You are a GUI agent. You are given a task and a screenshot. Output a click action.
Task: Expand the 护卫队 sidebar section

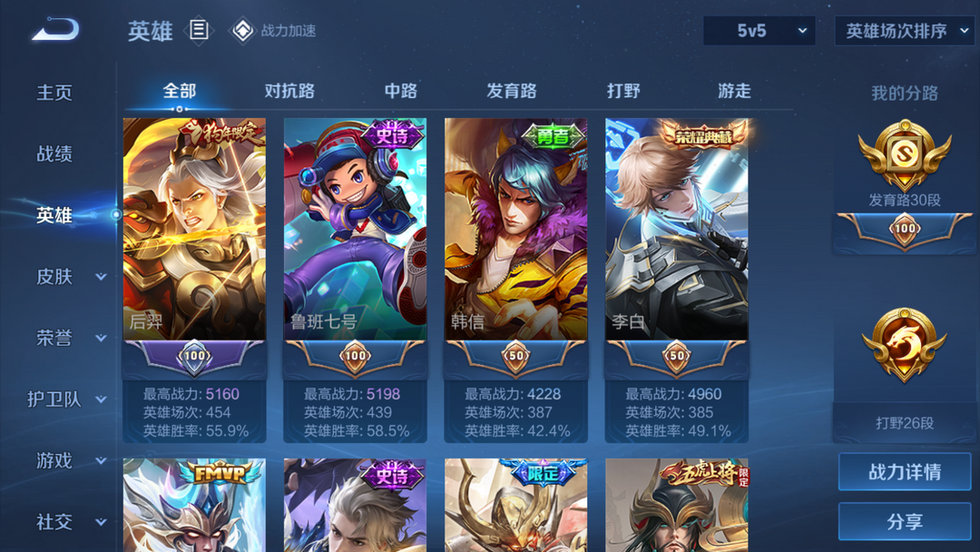coord(101,399)
